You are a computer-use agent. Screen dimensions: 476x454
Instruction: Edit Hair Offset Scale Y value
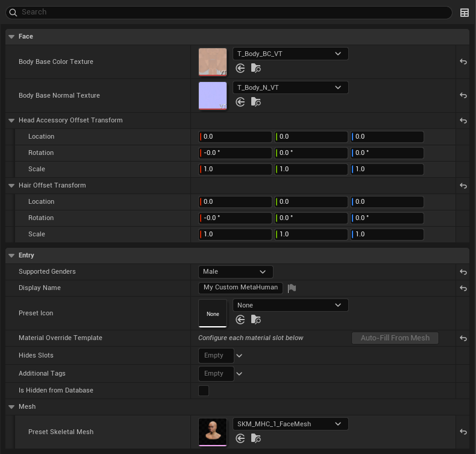311,234
